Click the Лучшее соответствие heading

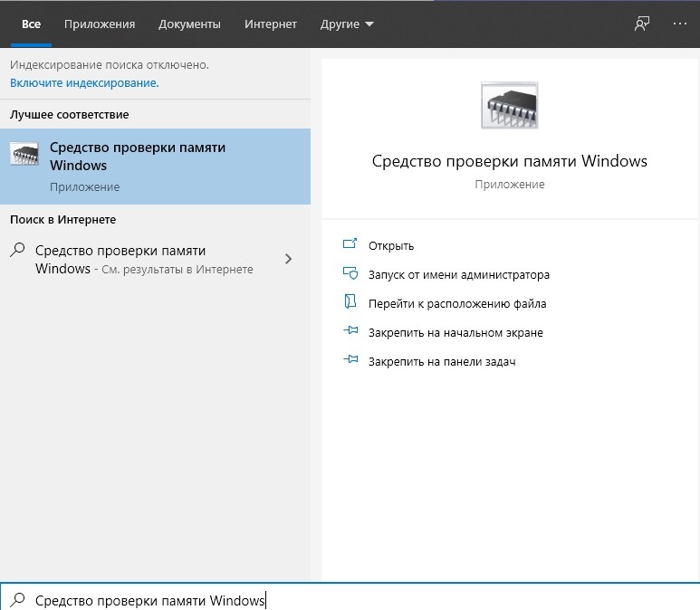(69, 115)
